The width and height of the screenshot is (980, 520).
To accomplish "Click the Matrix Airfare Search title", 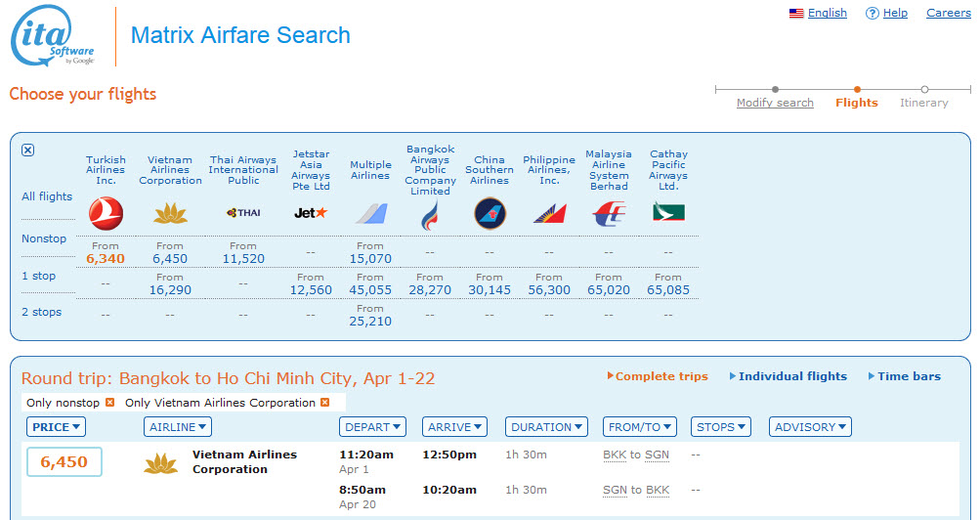I will coord(240,35).
